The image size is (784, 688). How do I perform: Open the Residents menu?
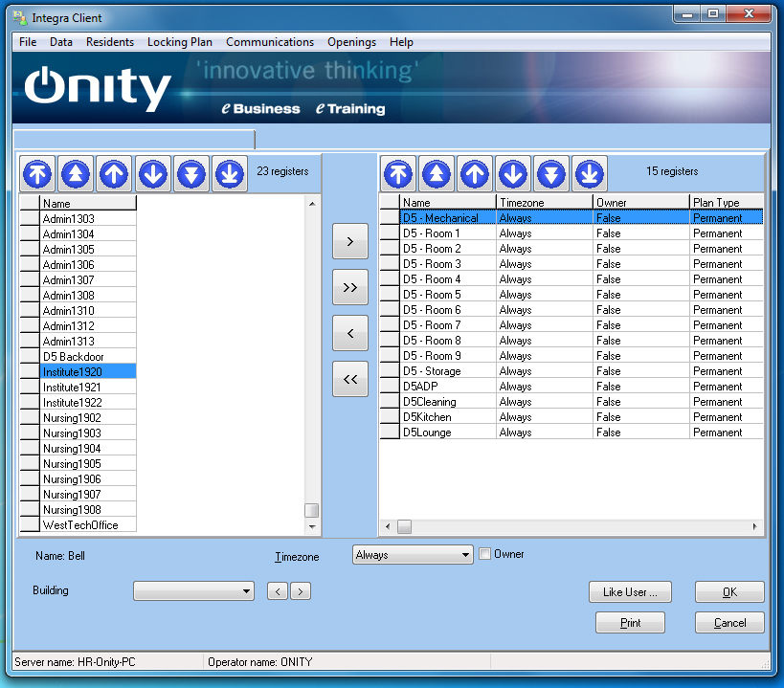tap(109, 42)
